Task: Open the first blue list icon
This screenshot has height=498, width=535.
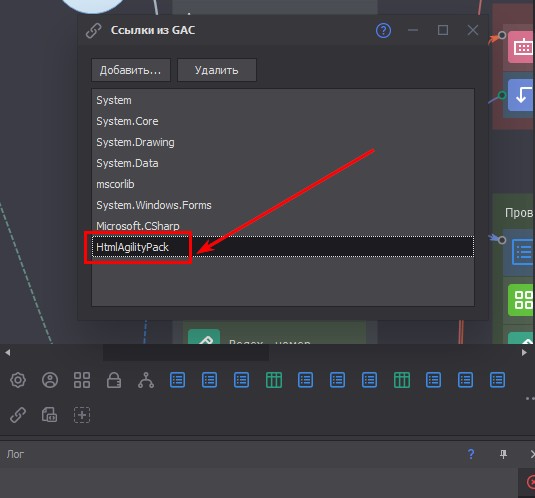Action: (x=178, y=380)
